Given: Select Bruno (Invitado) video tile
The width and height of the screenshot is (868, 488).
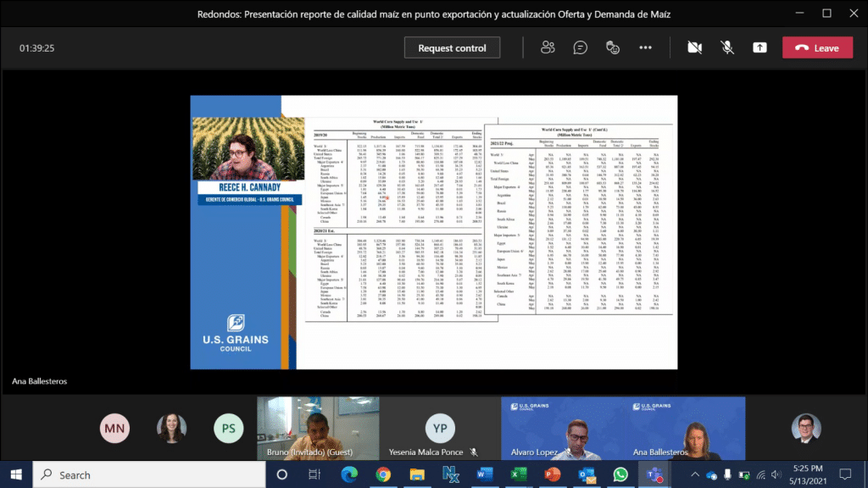Looking at the screenshot, I should (318, 428).
